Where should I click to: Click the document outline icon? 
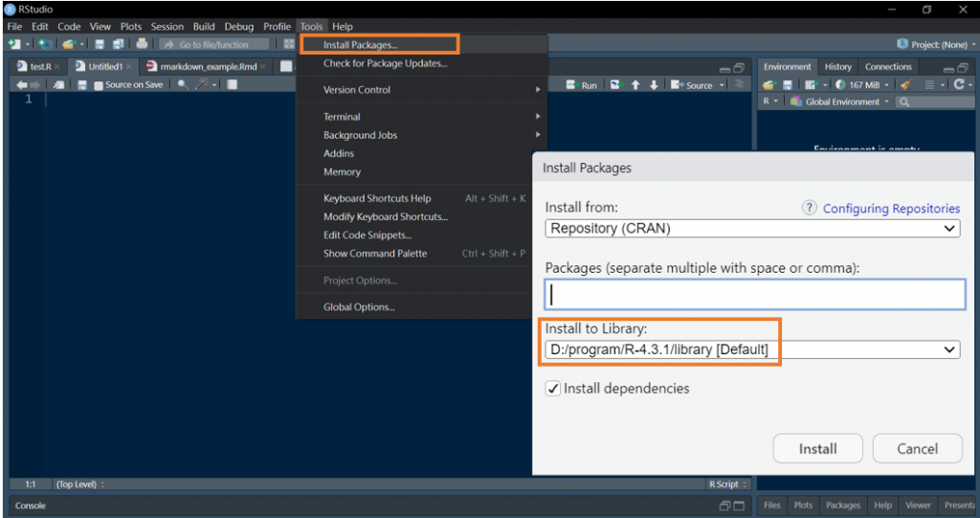(x=740, y=84)
